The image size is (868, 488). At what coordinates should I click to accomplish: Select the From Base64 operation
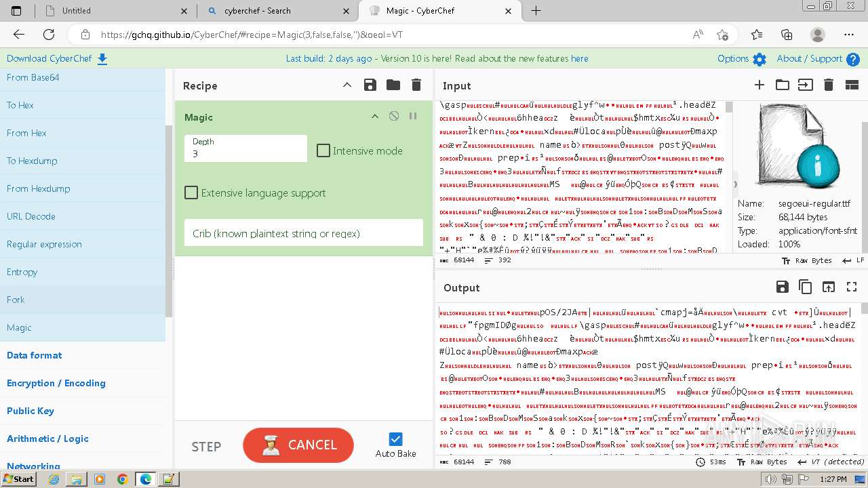pos(83,77)
